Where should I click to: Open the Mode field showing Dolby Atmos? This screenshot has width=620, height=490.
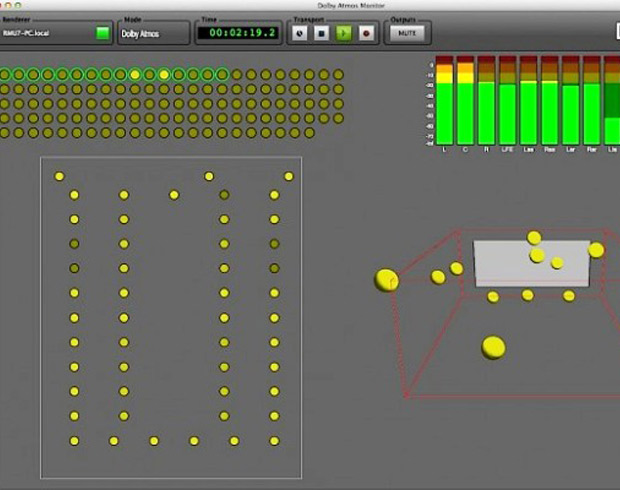coord(153,34)
